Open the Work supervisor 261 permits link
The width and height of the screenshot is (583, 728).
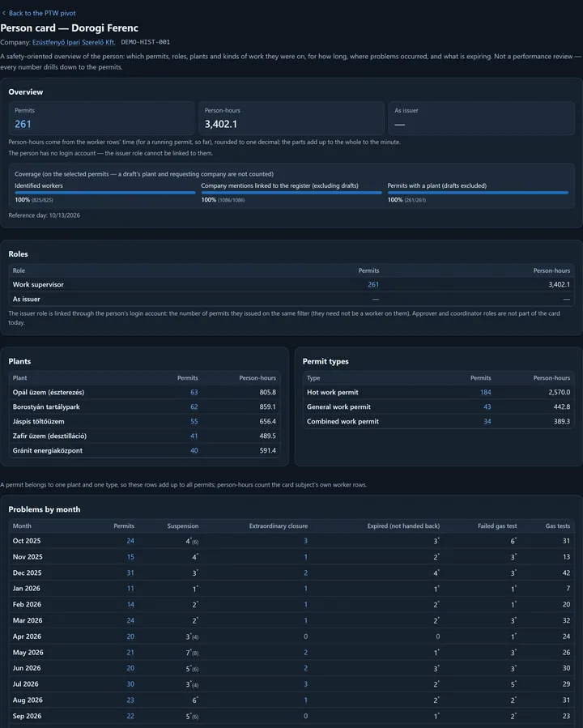click(373, 284)
